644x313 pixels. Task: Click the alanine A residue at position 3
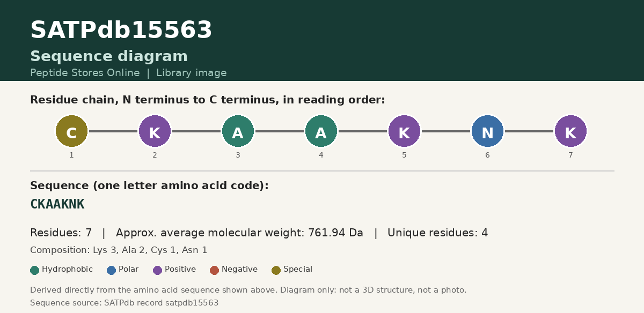tap(238, 131)
